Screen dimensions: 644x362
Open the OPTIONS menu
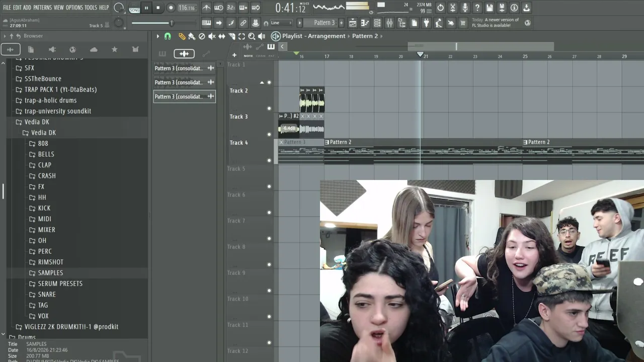(x=74, y=8)
